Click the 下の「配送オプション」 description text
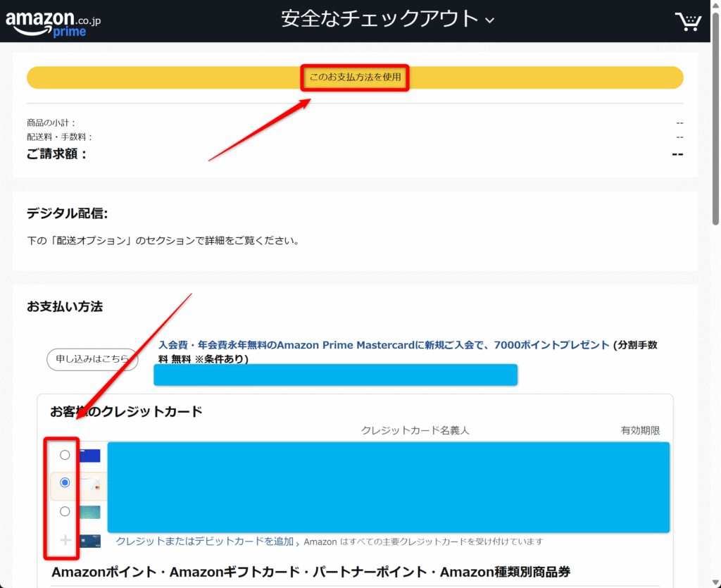 point(163,240)
